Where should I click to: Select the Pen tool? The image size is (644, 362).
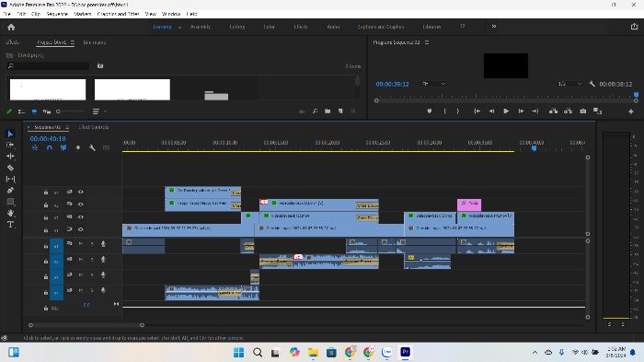tap(10, 190)
